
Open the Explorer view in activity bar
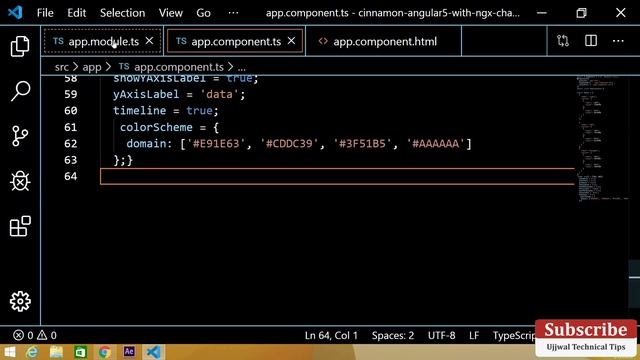coord(20,46)
